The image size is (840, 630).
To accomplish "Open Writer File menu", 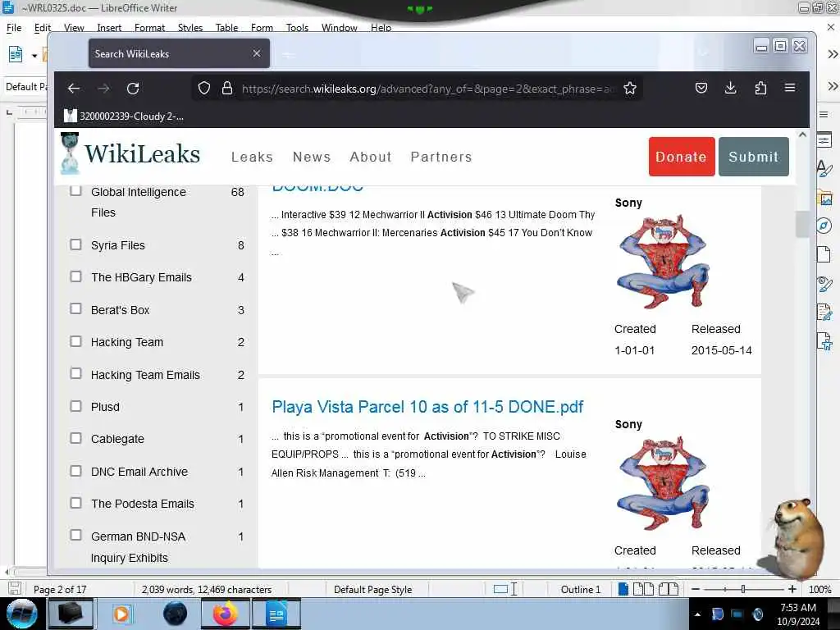I will [14, 27].
